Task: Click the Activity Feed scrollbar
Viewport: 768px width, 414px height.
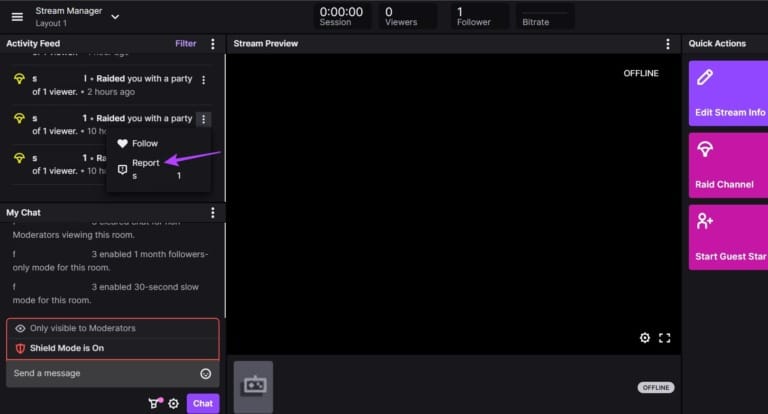Action: coord(225,127)
